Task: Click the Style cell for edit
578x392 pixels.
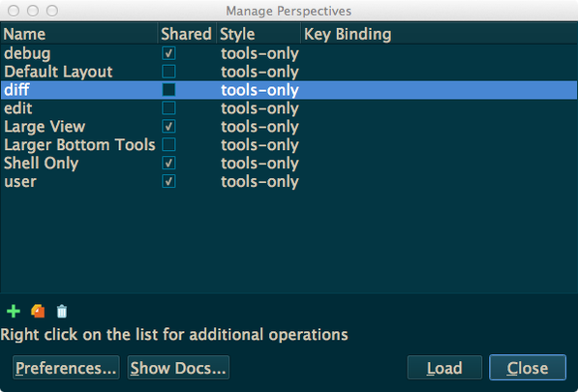Action: 259,108
